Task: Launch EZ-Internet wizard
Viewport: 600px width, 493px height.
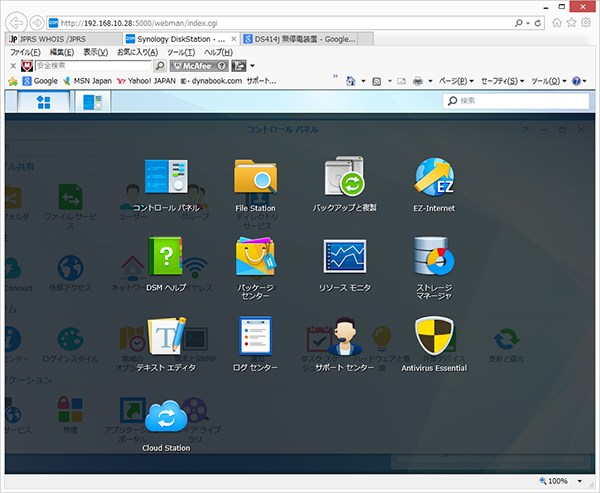Action: point(434,177)
